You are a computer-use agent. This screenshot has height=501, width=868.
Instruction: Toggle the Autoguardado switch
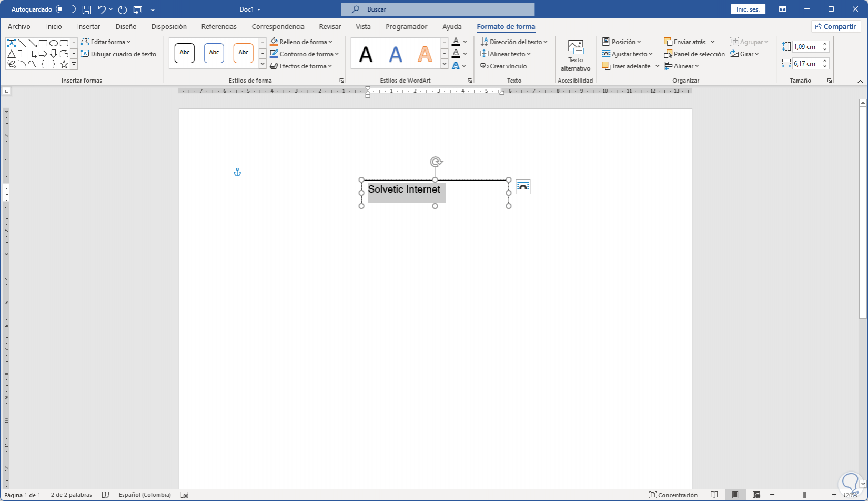[66, 9]
